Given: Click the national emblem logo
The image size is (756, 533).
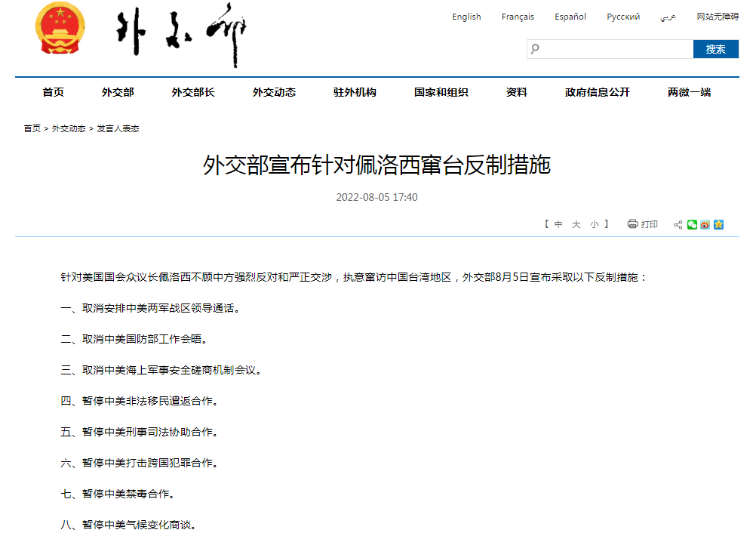Looking at the screenshot, I should click(x=60, y=28).
